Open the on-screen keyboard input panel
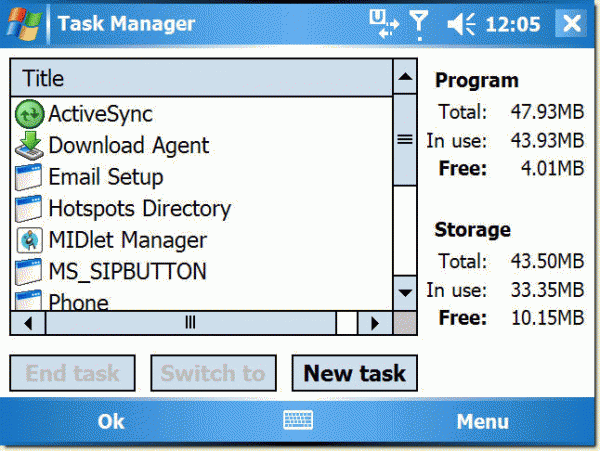The height and width of the screenshot is (451, 600). pyautogui.click(x=299, y=422)
